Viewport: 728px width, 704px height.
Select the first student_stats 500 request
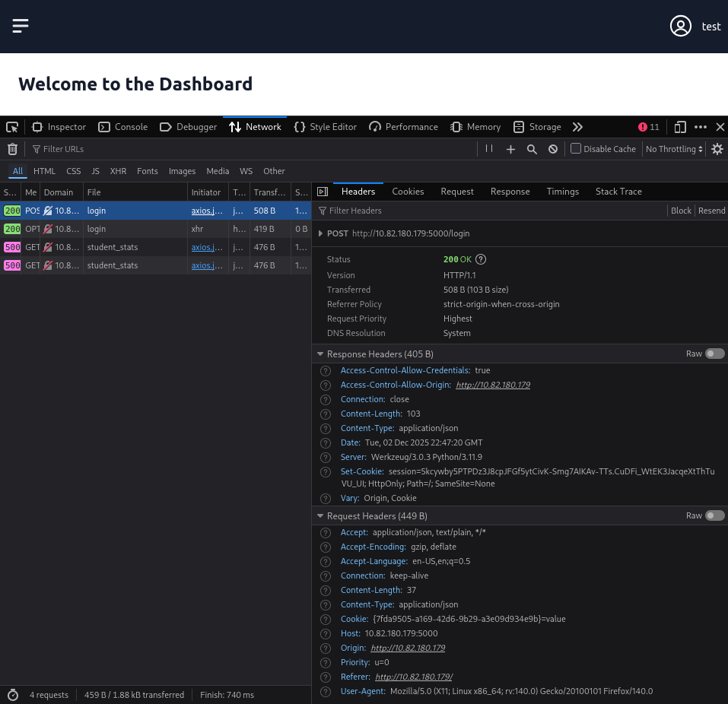(x=155, y=247)
